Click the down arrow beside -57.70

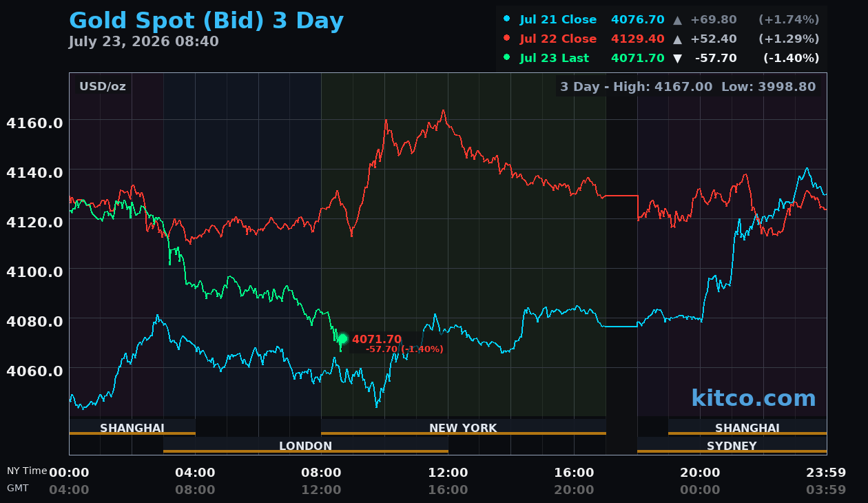point(677,58)
